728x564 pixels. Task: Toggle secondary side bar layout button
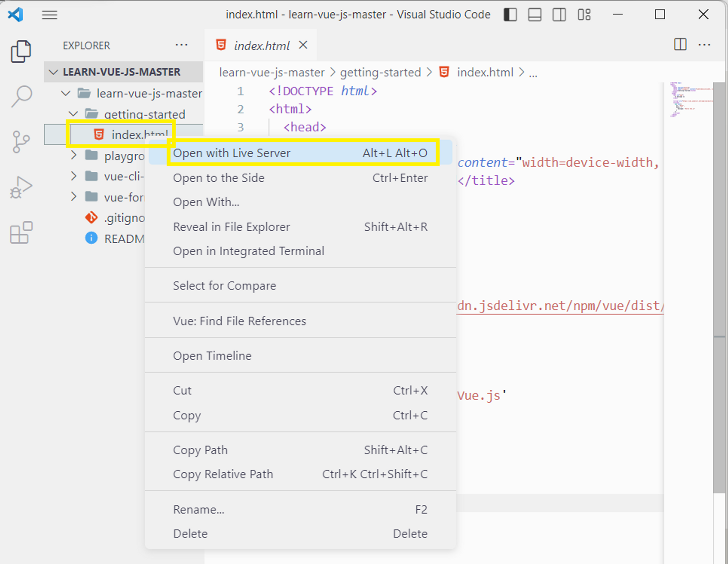[560, 15]
